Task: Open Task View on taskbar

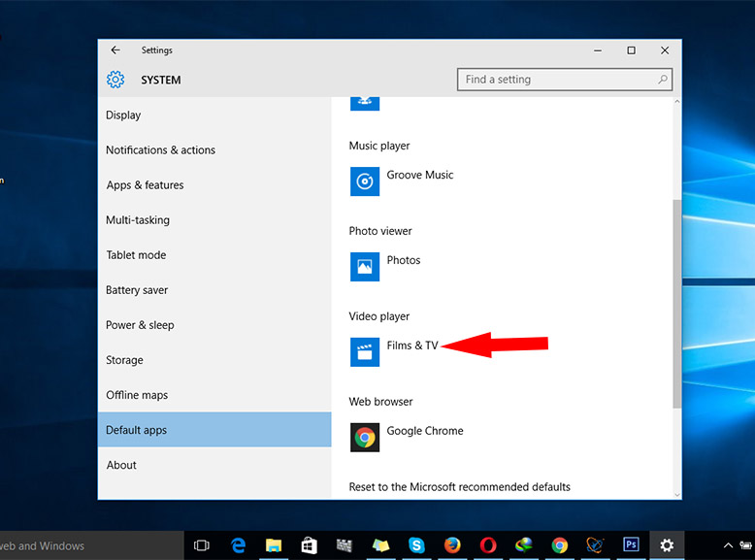Action: tap(201, 545)
